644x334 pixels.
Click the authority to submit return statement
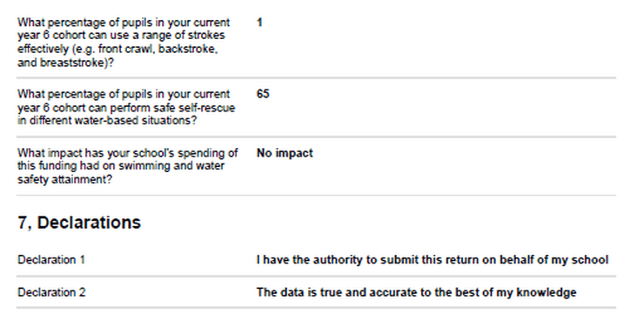point(432,260)
